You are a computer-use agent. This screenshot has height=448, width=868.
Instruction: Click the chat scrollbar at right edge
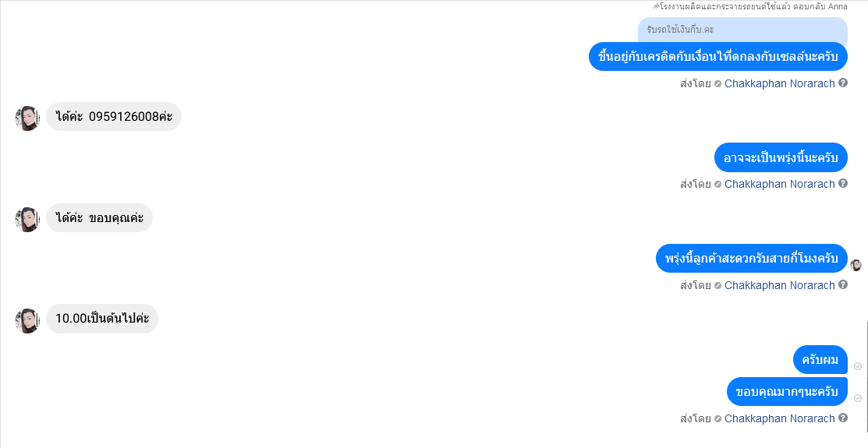tap(866, 376)
